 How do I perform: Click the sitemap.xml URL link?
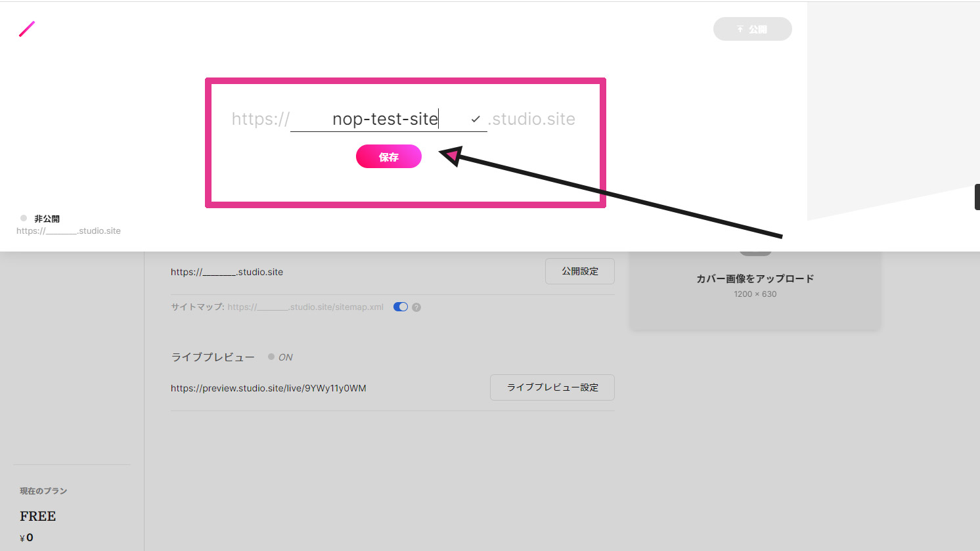click(x=305, y=307)
